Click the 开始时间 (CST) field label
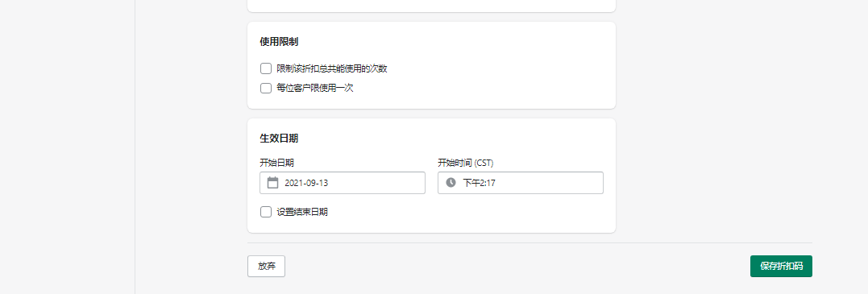The image size is (868, 294). point(466,163)
